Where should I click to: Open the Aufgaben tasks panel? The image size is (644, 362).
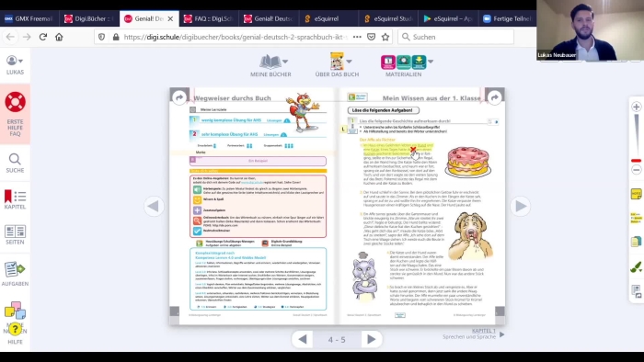(x=15, y=274)
